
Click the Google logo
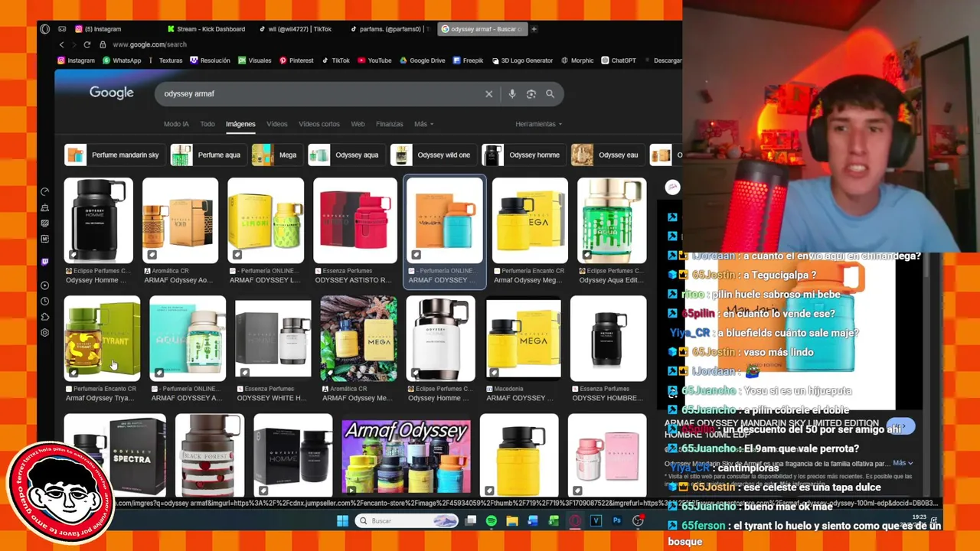coord(112,93)
